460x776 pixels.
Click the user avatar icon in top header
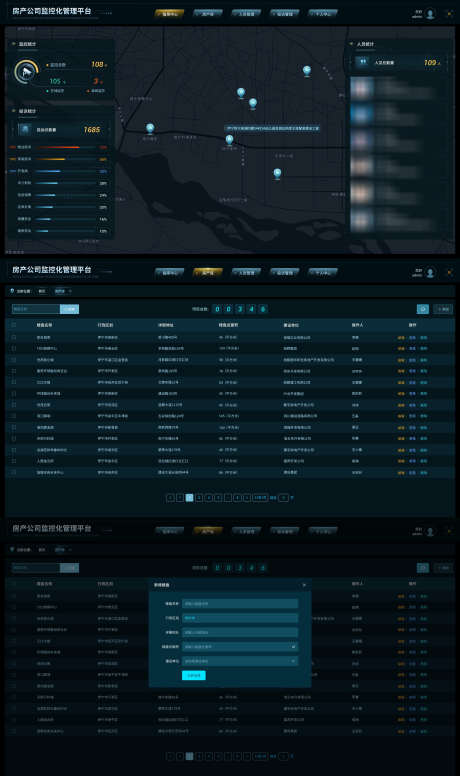click(x=430, y=14)
